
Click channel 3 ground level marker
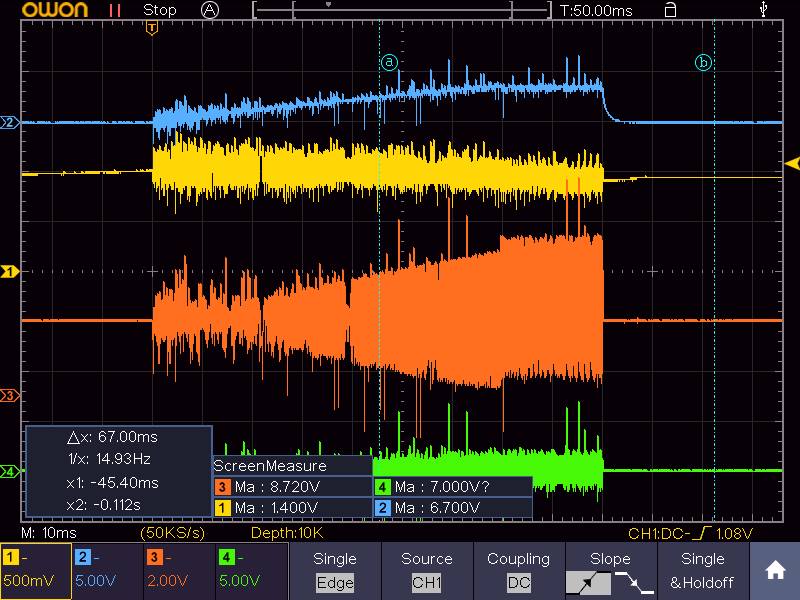tap(10, 395)
